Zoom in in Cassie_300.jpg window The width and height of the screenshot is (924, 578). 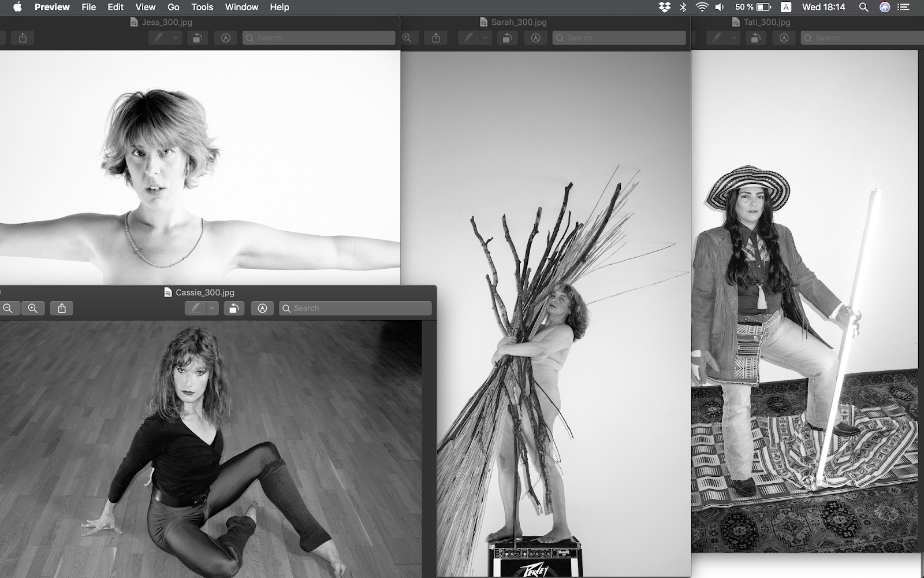[33, 308]
